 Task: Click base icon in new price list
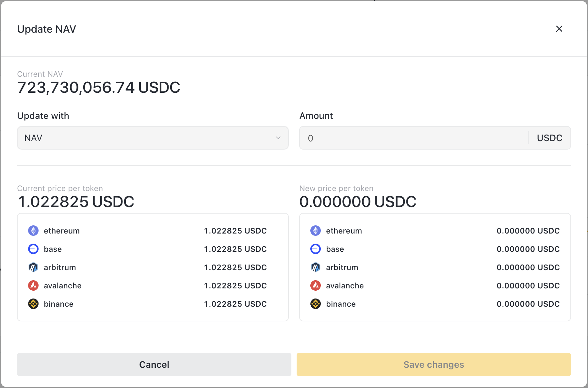pos(316,249)
